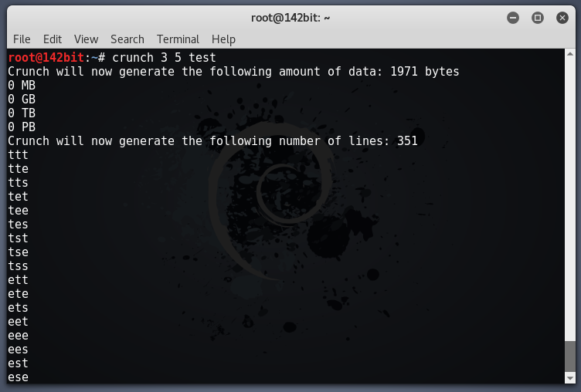Click the number of lines '351'
Viewport: 581px width, 392px height.
[x=407, y=141]
